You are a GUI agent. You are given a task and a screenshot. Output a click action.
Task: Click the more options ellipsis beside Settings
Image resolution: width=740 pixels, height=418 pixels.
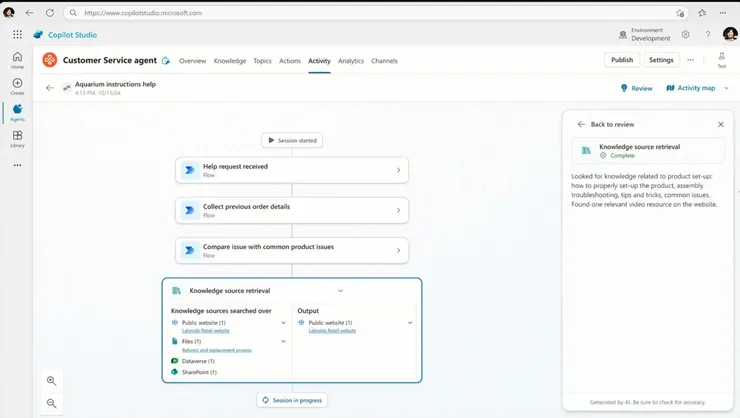(x=690, y=60)
